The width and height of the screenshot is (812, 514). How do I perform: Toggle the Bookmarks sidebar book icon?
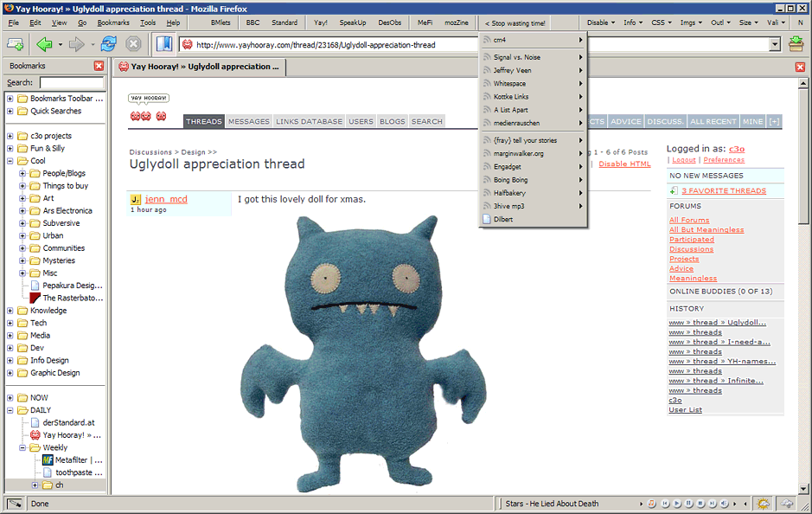coord(164,44)
